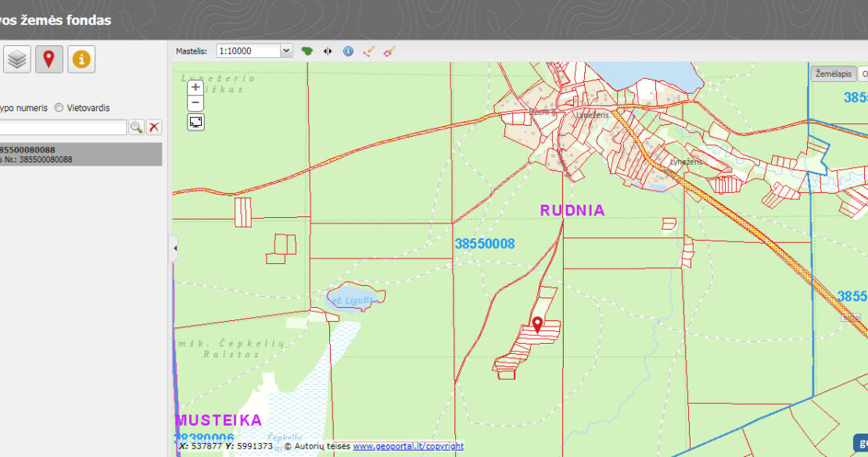This screenshot has height=457, width=868.
Task: Open the orange information panel icon
Action: [81, 59]
